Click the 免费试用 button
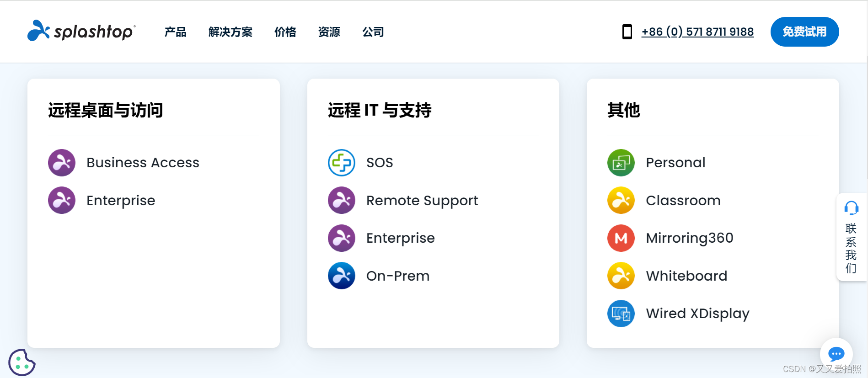868x378 pixels. (804, 32)
